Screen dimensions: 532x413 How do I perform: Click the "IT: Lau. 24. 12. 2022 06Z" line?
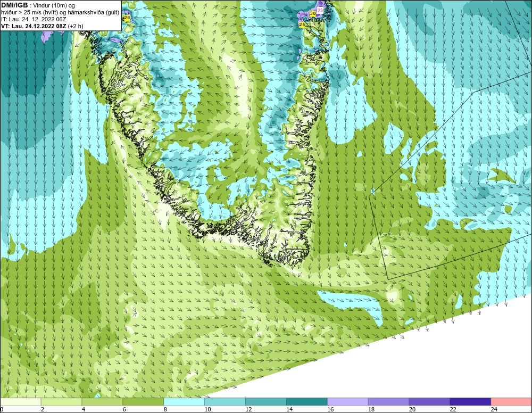point(34,19)
